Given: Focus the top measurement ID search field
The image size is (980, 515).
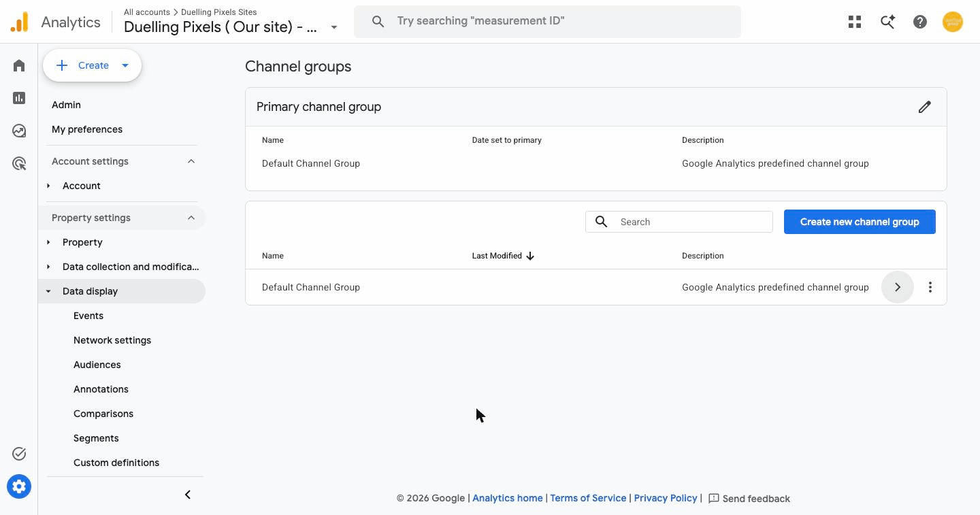Looking at the screenshot, I should pos(547,21).
